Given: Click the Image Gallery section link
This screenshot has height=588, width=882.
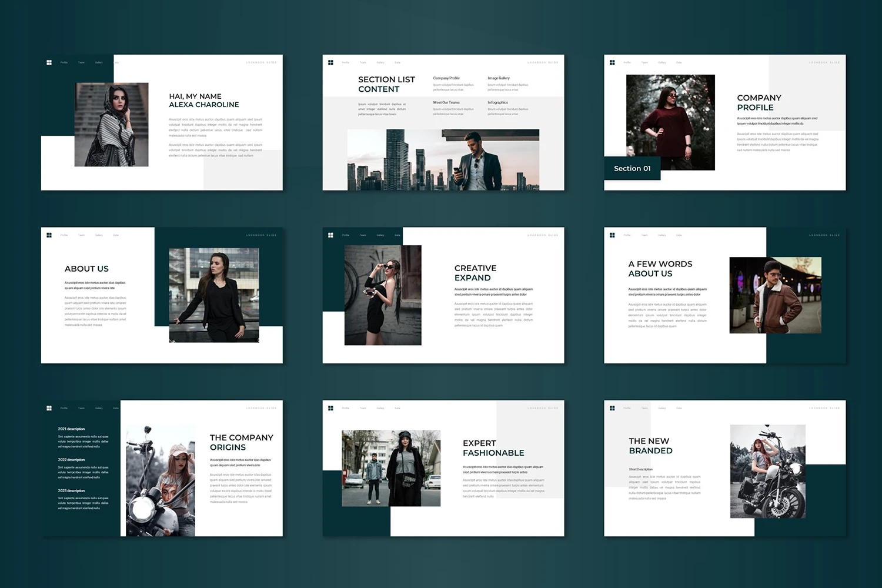Looking at the screenshot, I should tap(499, 78).
